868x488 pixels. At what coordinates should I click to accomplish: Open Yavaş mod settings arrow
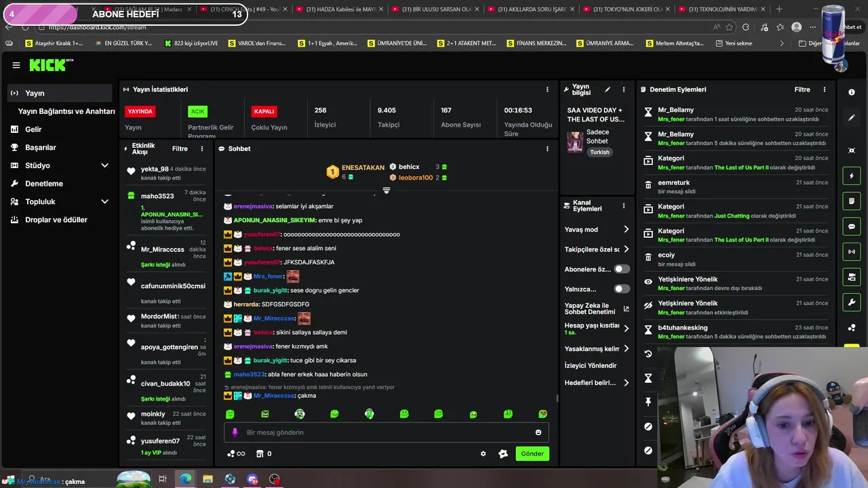[x=626, y=229]
